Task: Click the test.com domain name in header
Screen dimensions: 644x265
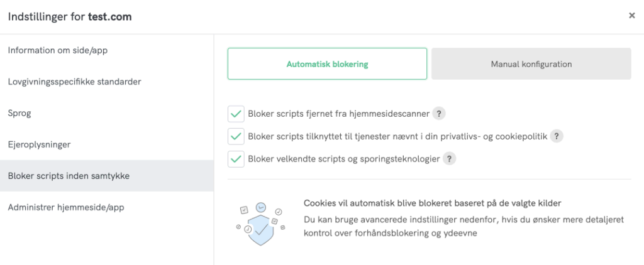Action: (x=110, y=17)
